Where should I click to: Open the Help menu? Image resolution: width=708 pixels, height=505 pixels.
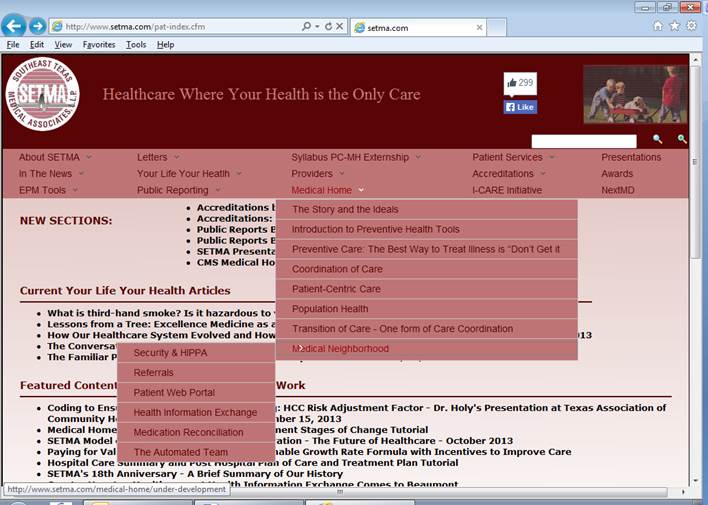click(165, 45)
